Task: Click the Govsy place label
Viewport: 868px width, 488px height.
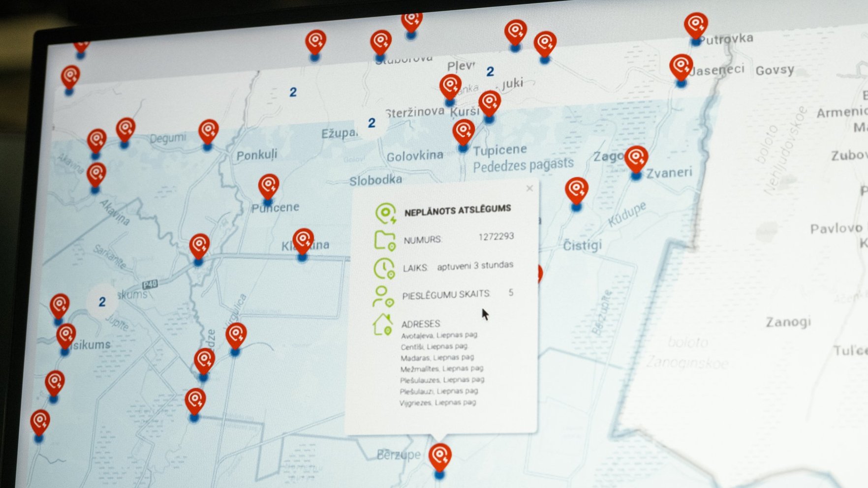Action: pyautogui.click(x=775, y=70)
